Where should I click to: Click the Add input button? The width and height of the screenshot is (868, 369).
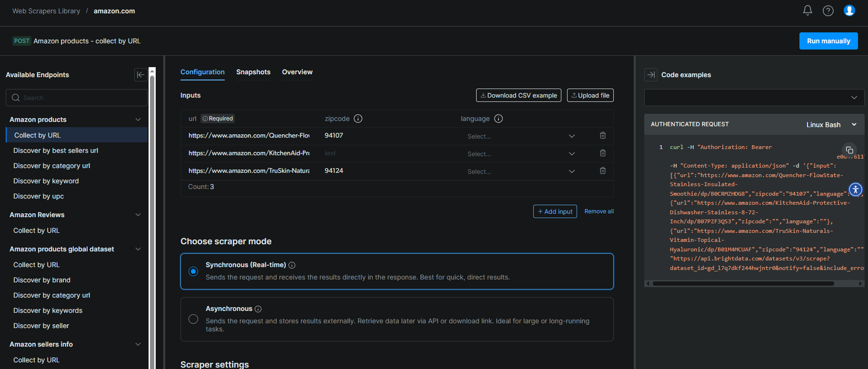[555, 211]
